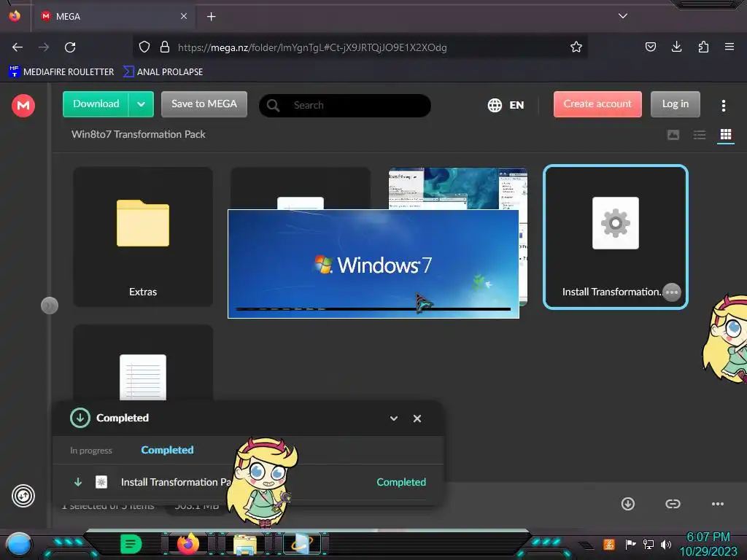
Task: Open the green notes app on taskbar
Action: pos(131,544)
